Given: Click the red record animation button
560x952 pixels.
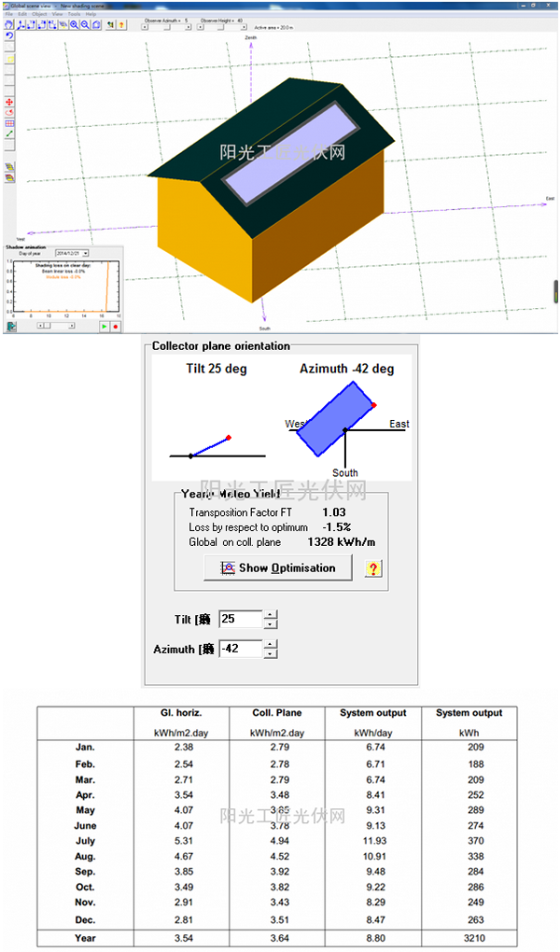Looking at the screenshot, I should coord(116,327).
